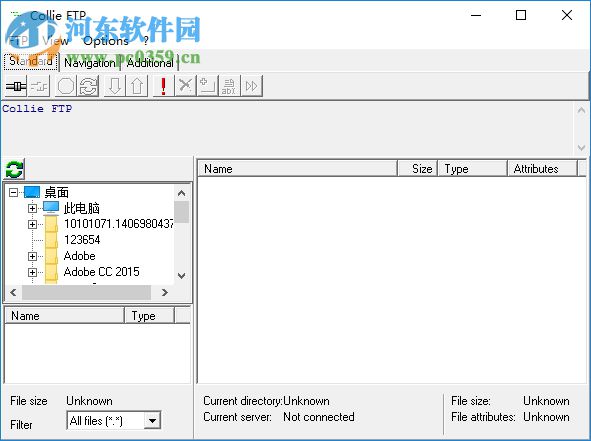Viewport: 591px width, 441px height.
Task: Click the folder tree horizontal scroll left arrow
Action: click(x=13, y=292)
